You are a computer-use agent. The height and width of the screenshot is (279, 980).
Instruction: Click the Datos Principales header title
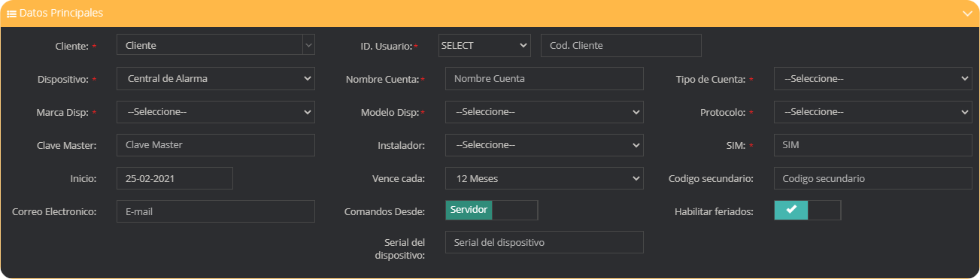point(61,14)
